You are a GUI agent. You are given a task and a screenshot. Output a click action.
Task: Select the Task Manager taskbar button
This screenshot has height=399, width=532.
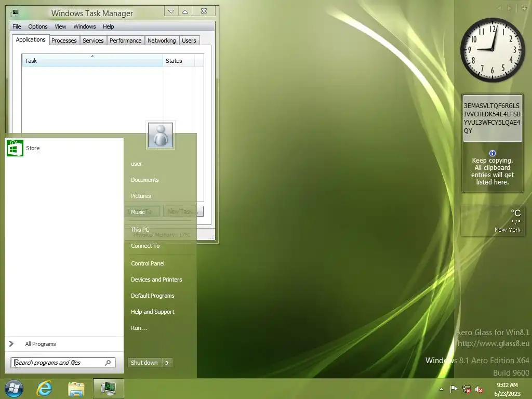[108, 389]
